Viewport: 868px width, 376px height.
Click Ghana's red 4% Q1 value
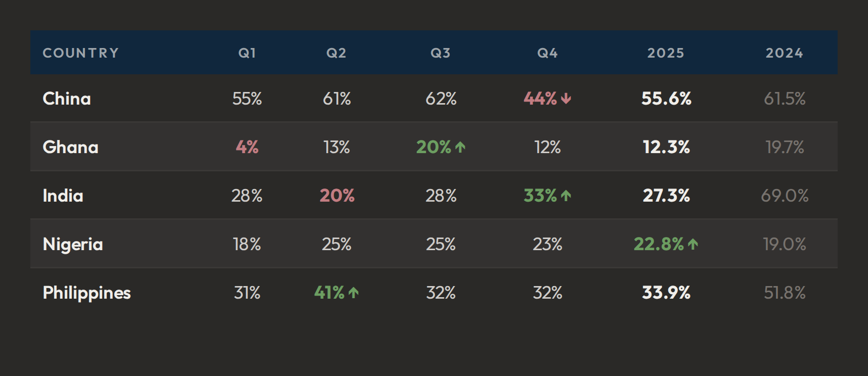click(247, 147)
